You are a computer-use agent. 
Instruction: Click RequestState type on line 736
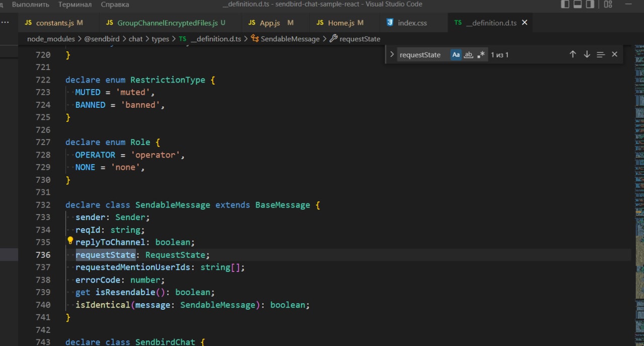[176, 255]
